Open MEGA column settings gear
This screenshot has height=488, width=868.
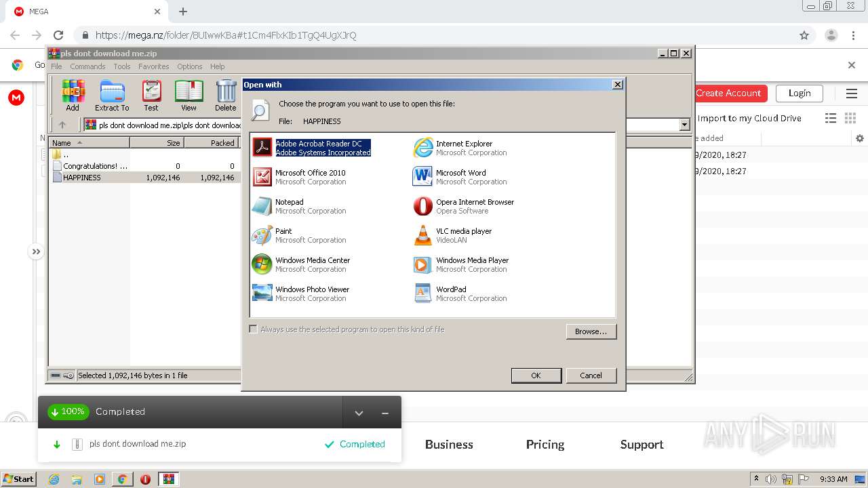(860, 138)
